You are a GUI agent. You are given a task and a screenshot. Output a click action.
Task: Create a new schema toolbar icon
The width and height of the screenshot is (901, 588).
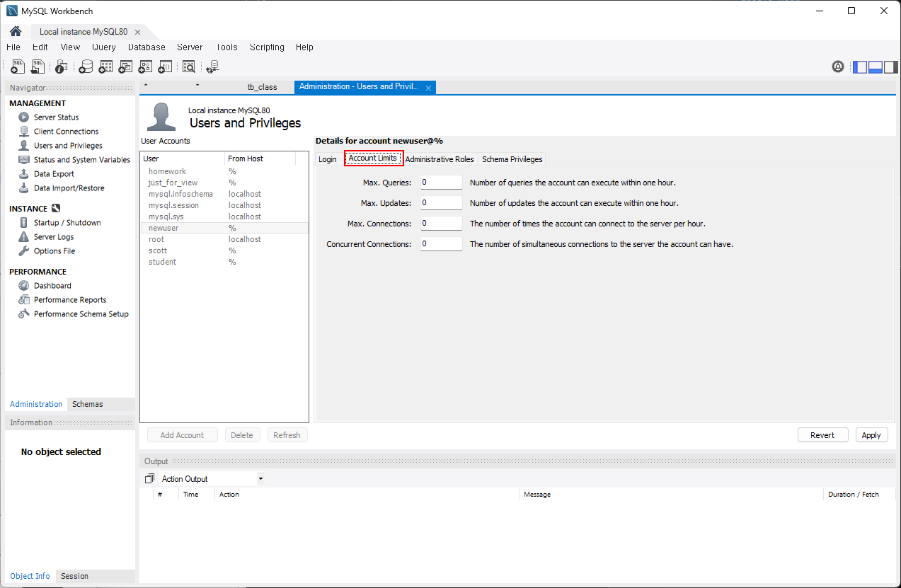pyautogui.click(x=86, y=67)
